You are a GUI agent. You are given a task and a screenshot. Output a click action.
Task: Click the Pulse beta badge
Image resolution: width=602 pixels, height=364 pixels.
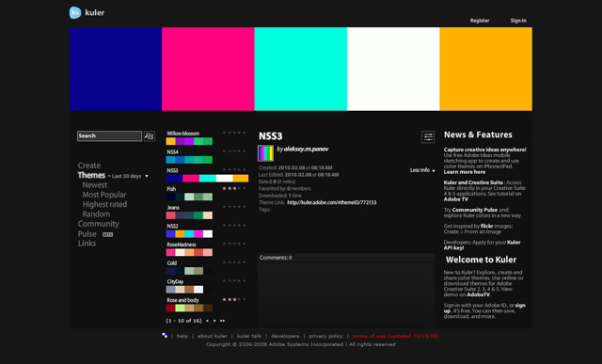point(107,234)
